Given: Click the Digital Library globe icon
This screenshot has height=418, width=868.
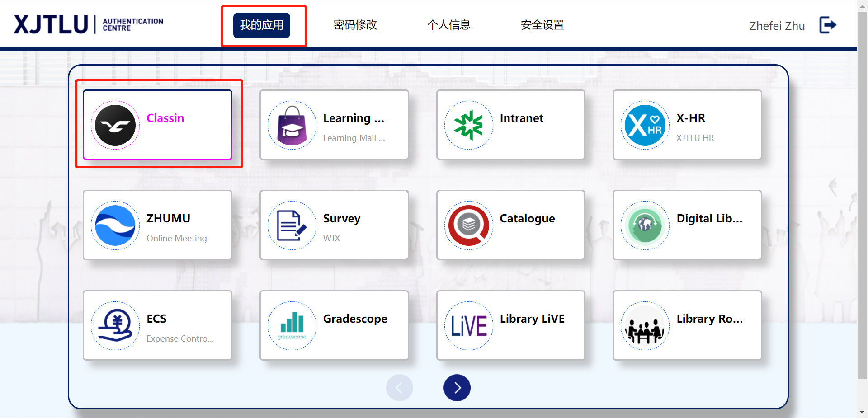Looking at the screenshot, I should coord(645,225).
